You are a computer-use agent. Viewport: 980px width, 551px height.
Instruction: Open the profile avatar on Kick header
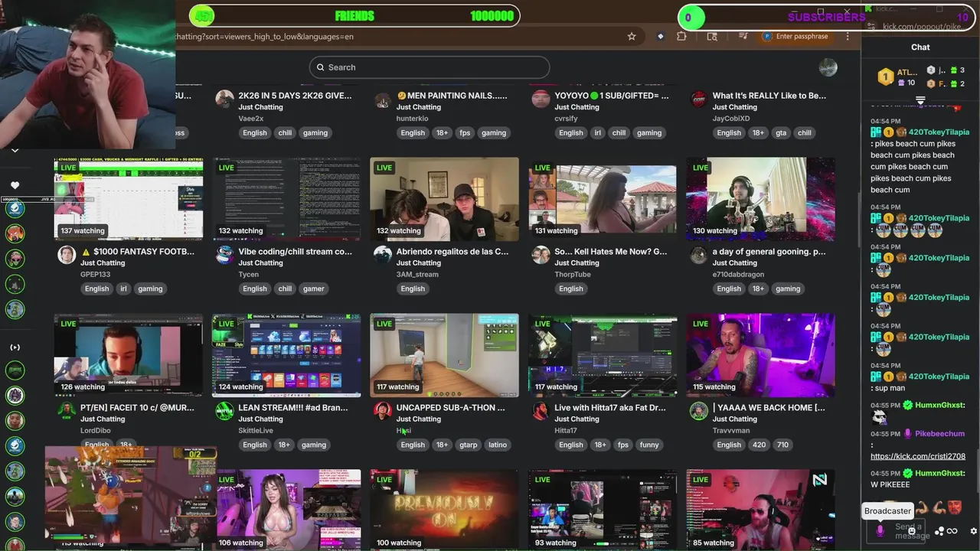pyautogui.click(x=828, y=67)
